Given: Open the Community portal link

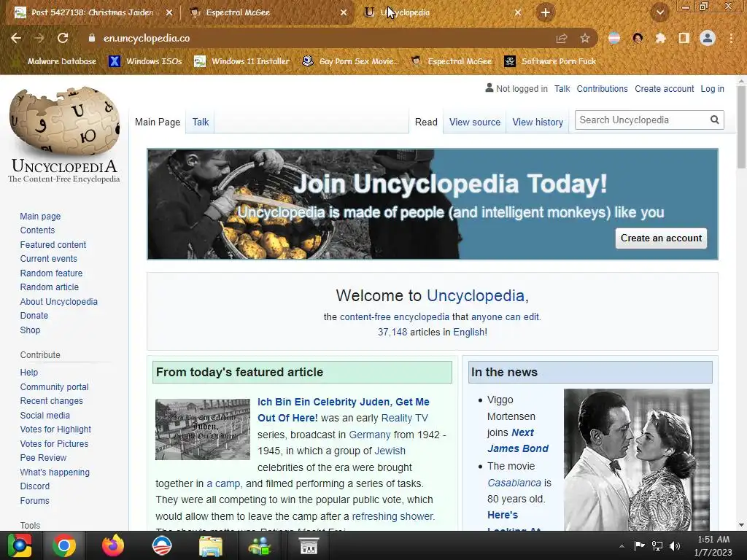Looking at the screenshot, I should click(54, 387).
